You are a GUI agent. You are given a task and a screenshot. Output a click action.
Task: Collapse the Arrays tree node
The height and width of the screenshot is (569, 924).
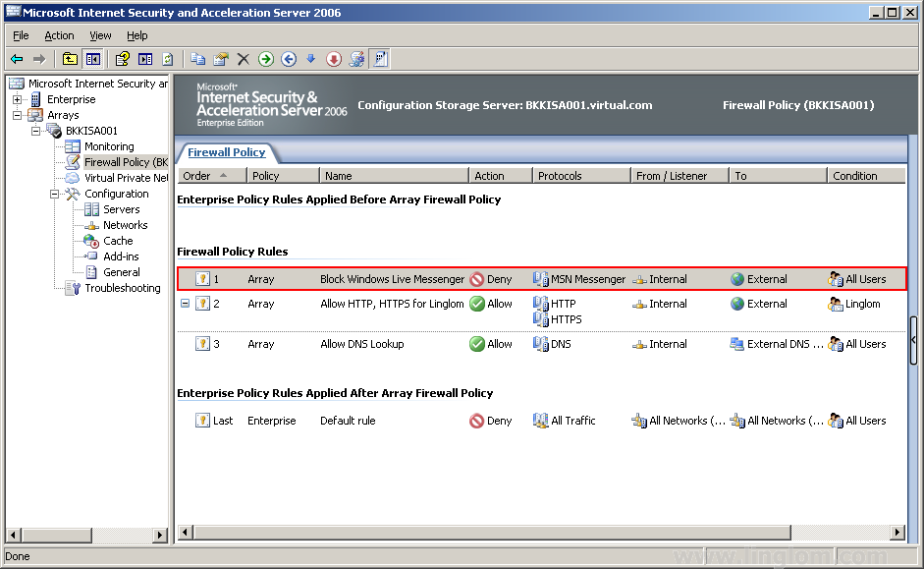coord(17,115)
